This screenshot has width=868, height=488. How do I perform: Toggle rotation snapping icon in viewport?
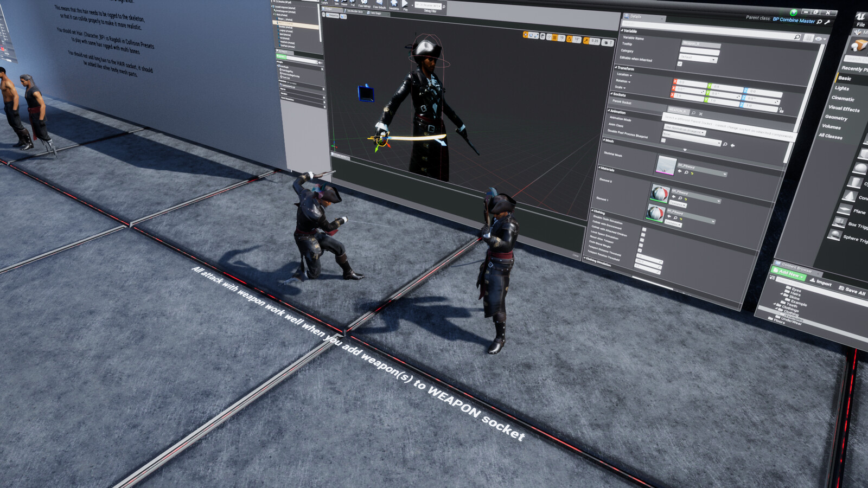(569, 39)
